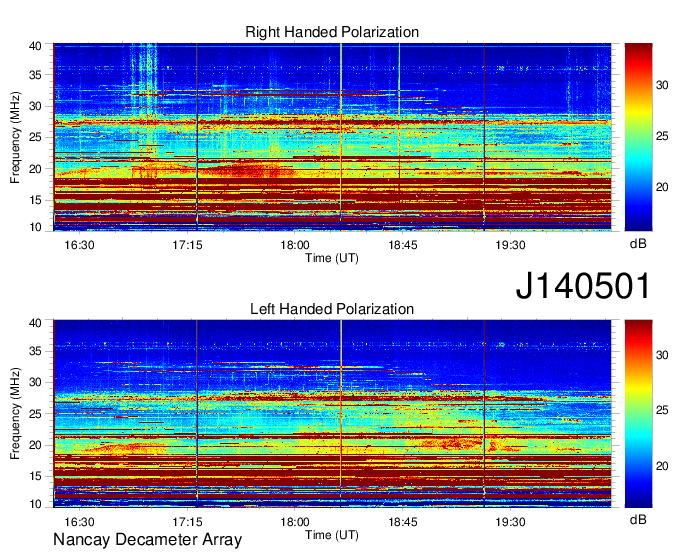Click the 16:30 tick label of the left-handed plot
The width and height of the screenshot is (680, 552).
pos(79,522)
